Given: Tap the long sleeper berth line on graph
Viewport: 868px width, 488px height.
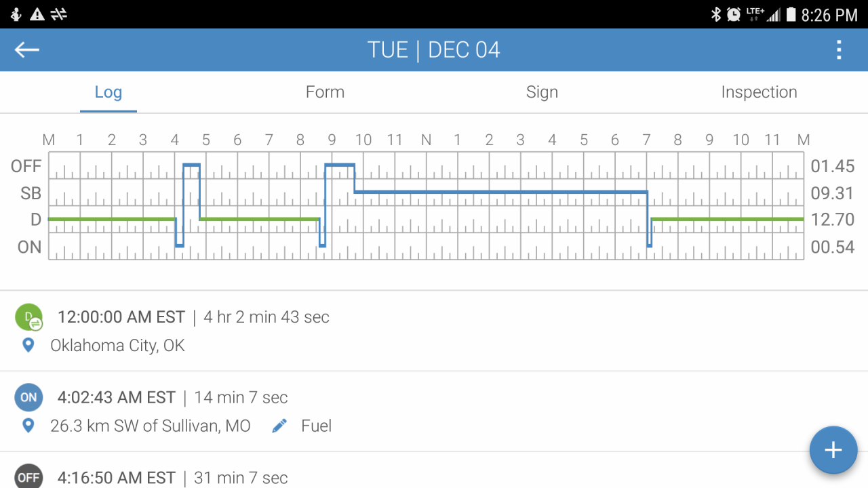Looking at the screenshot, I should 500,192.
